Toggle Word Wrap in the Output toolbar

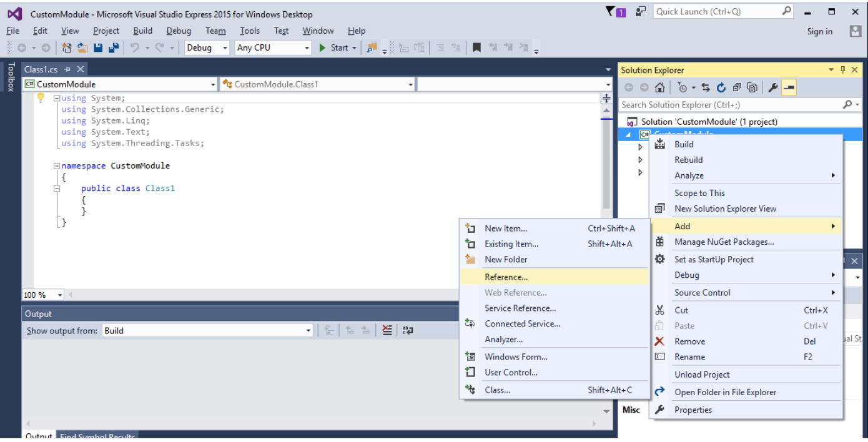point(408,331)
